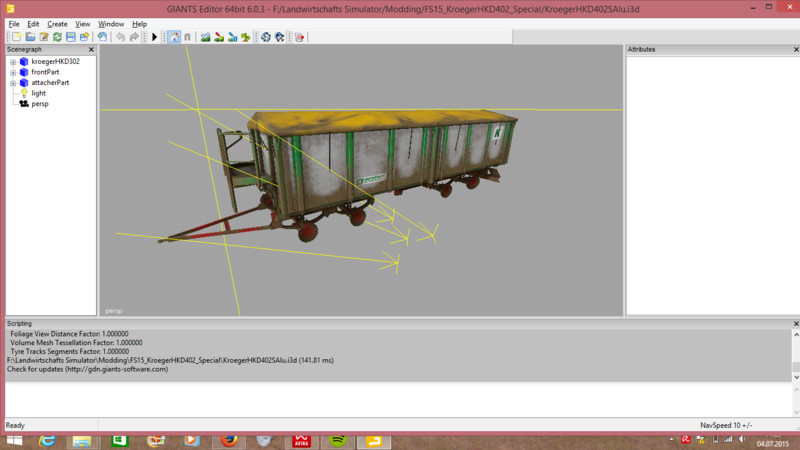
Task: Click the first gear-with-arrows toolbar icon
Action: [x=266, y=37]
